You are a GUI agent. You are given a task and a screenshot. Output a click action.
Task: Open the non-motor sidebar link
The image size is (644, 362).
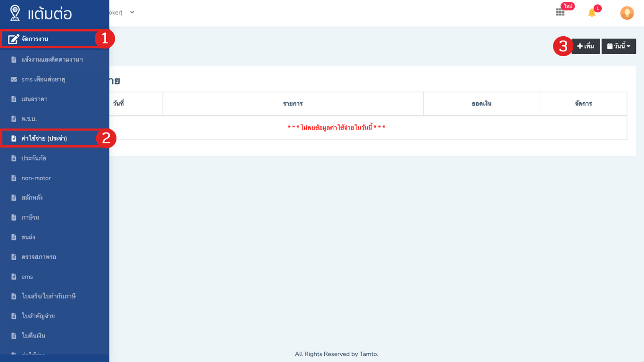pyautogui.click(x=55, y=178)
